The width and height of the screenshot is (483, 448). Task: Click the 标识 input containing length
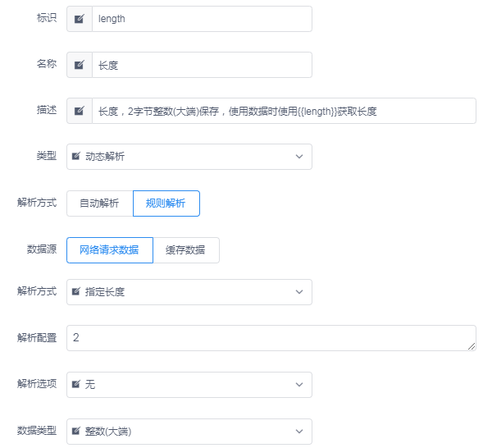point(202,19)
